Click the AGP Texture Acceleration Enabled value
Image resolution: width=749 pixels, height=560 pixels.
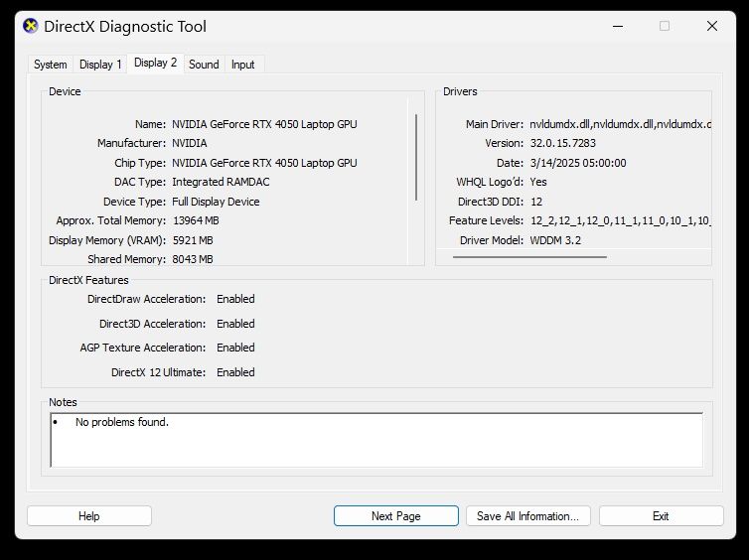point(235,348)
